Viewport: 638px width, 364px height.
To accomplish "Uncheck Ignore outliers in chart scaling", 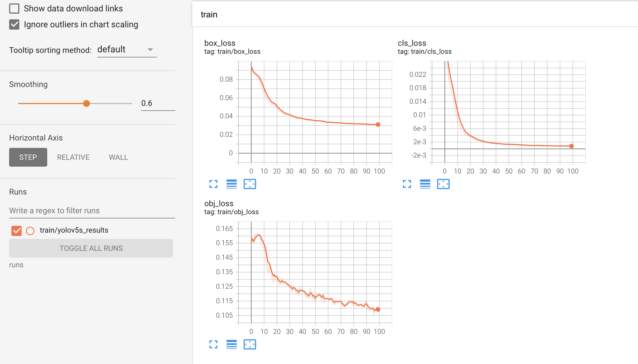I will pos(14,24).
